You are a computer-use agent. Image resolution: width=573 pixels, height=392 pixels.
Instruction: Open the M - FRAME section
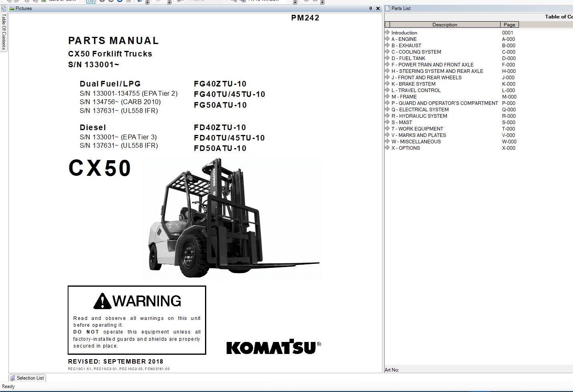point(404,97)
